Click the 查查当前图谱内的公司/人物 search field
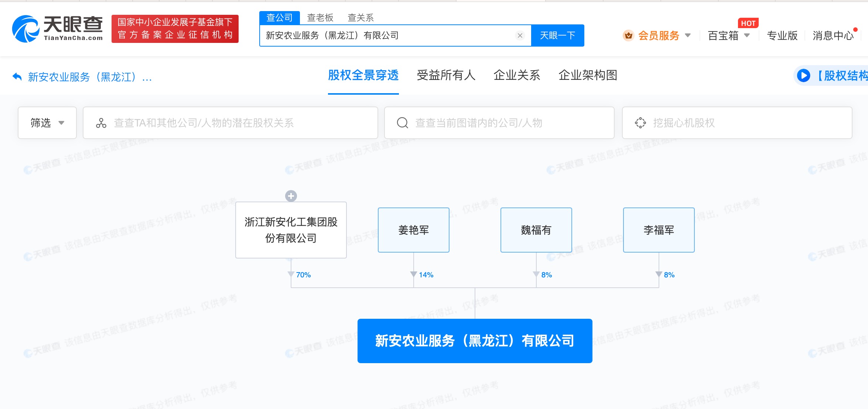The height and width of the screenshot is (409, 868). pyautogui.click(x=499, y=123)
